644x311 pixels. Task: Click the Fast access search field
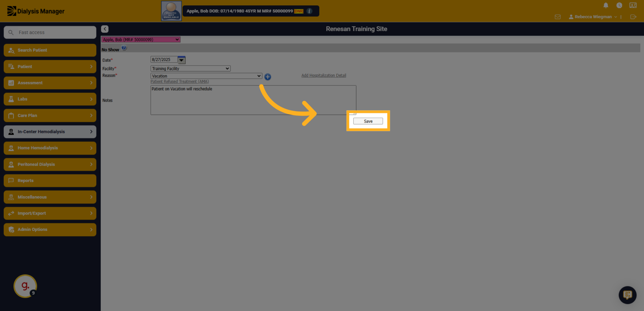[50, 32]
